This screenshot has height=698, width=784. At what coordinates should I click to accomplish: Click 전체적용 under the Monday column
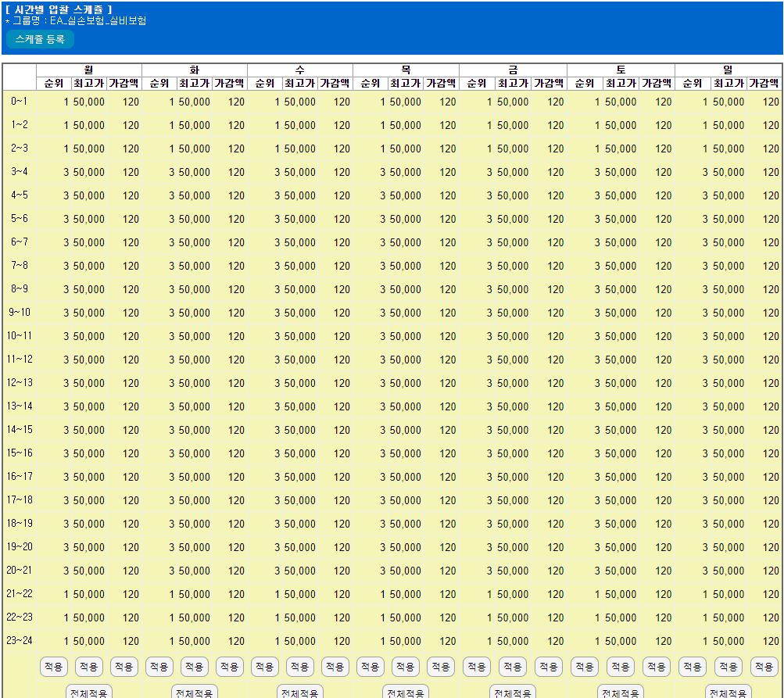pos(89,693)
